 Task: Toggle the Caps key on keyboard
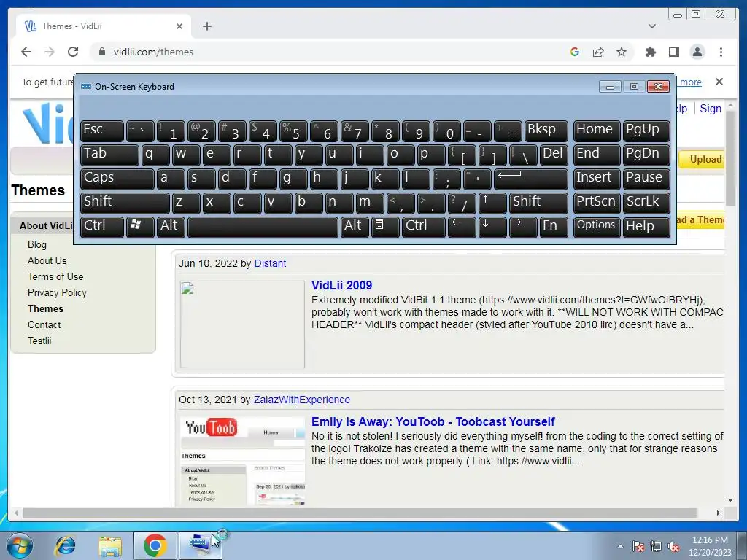click(x=117, y=179)
